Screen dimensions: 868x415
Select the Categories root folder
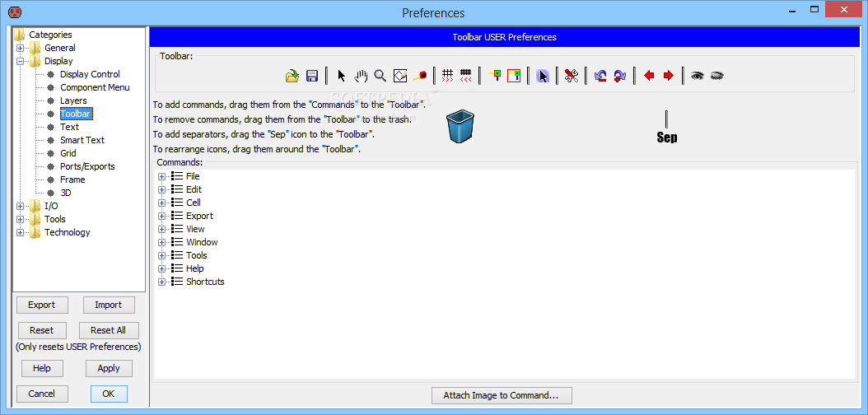tap(50, 35)
